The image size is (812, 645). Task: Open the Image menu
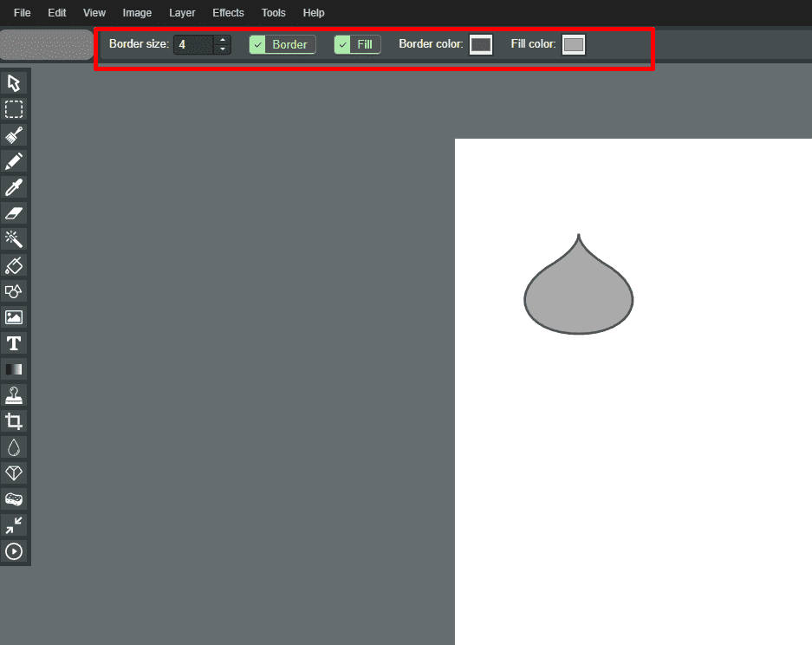(137, 13)
